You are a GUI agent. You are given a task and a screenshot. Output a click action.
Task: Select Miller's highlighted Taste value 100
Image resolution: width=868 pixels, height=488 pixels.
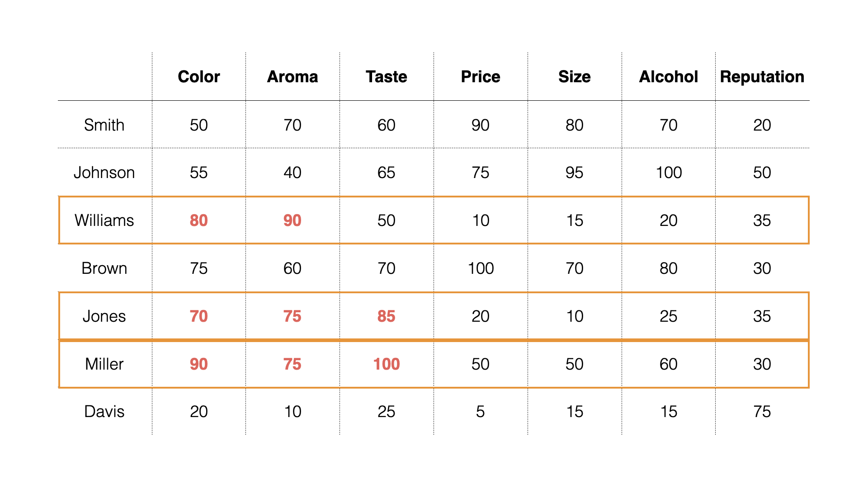click(387, 364)
